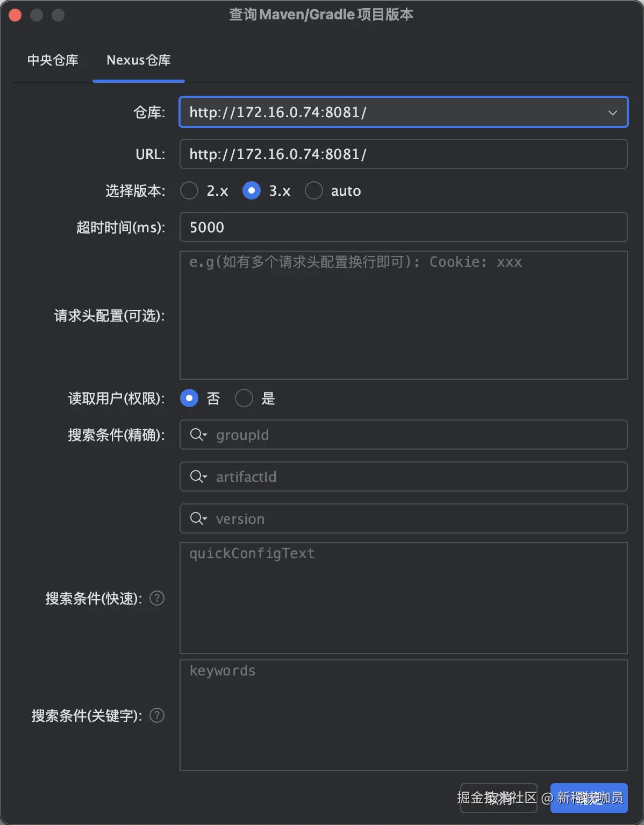Select 否 for 读取用户(权限)

(x=189, y=398)
